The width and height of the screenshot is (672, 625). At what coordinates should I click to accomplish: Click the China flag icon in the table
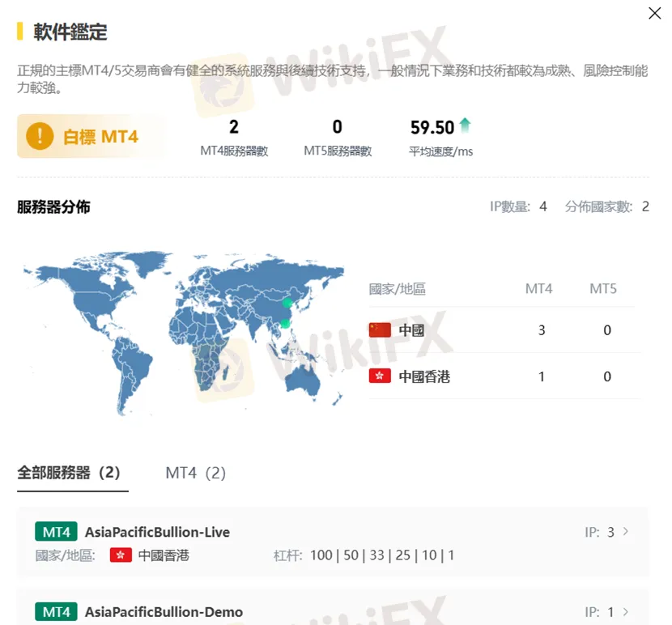point(380,330)
